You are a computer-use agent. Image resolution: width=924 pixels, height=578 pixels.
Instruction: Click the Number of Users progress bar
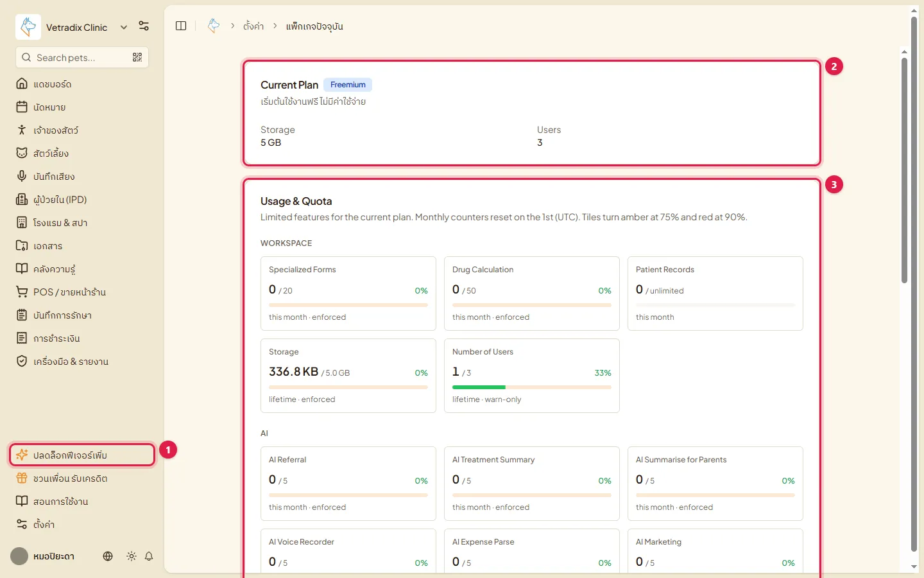(532, 387)
